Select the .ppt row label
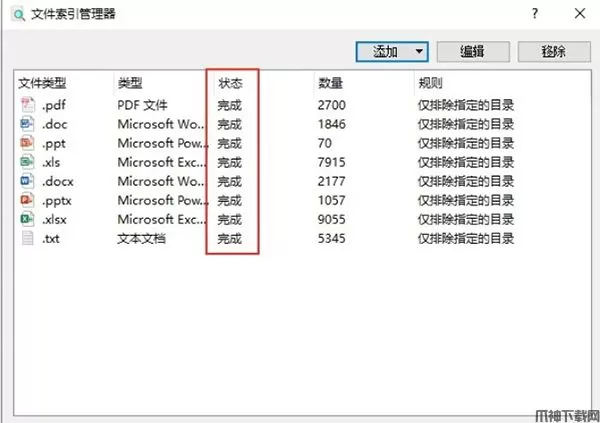Screen dimensions: 600x423 (x=54, y=144)
